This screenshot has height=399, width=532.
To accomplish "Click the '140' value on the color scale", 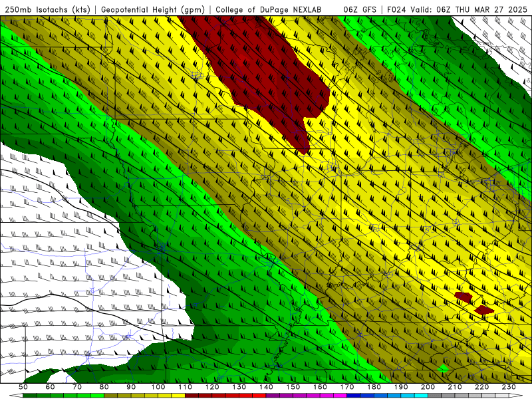I will (266, 387).
